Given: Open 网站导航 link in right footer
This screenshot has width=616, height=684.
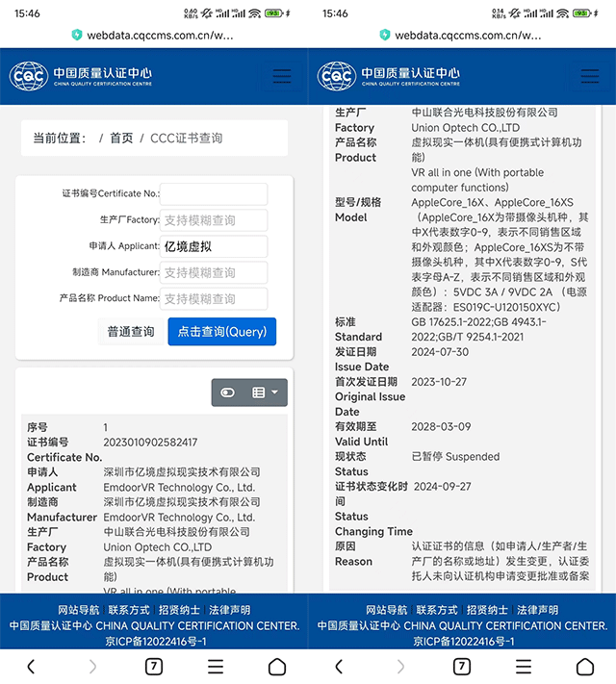Looking at the screenshot, I should pyautogui.click(x=386, y=610).
